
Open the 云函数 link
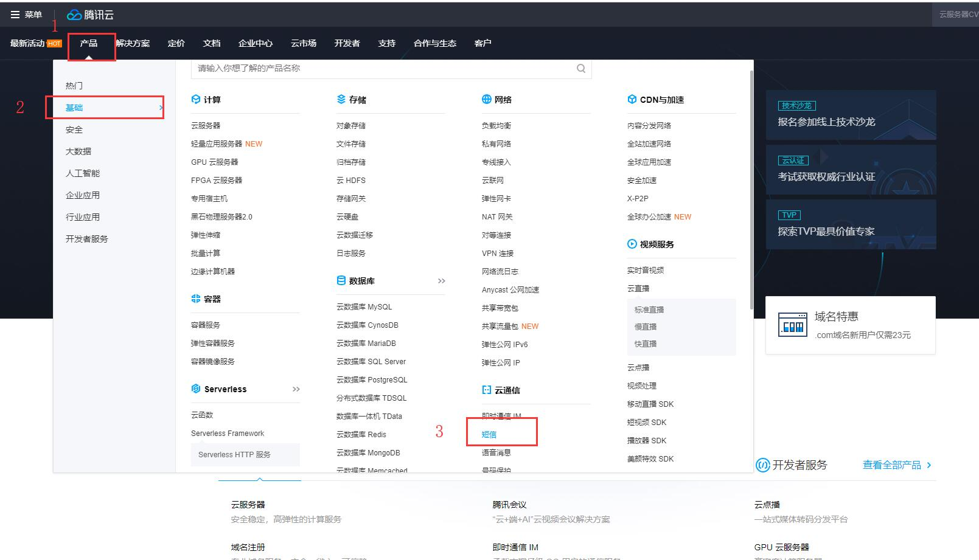tap(202, 415)
